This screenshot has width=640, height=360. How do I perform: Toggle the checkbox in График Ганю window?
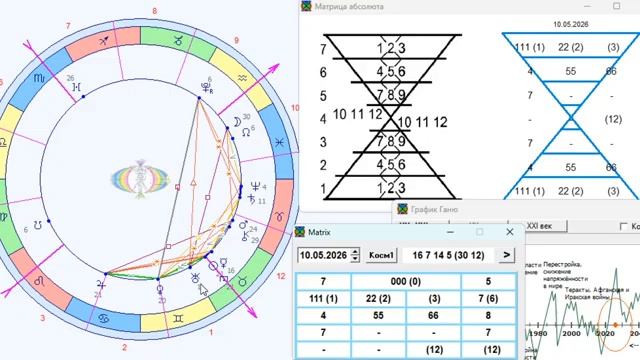623,226
